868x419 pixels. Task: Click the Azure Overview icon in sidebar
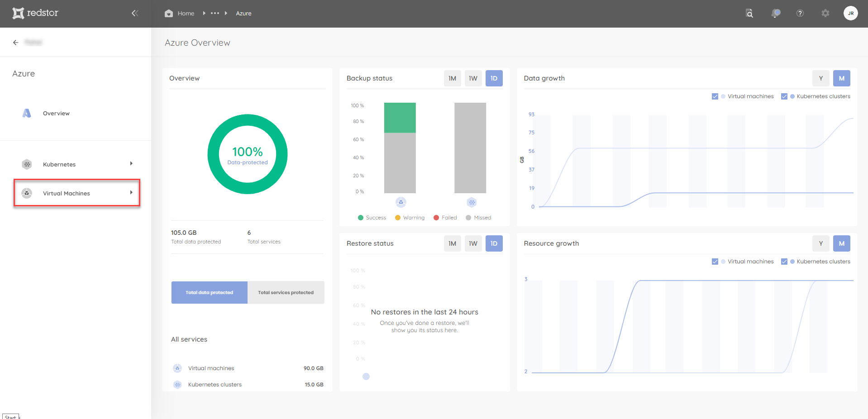click(x=27, y=113)
